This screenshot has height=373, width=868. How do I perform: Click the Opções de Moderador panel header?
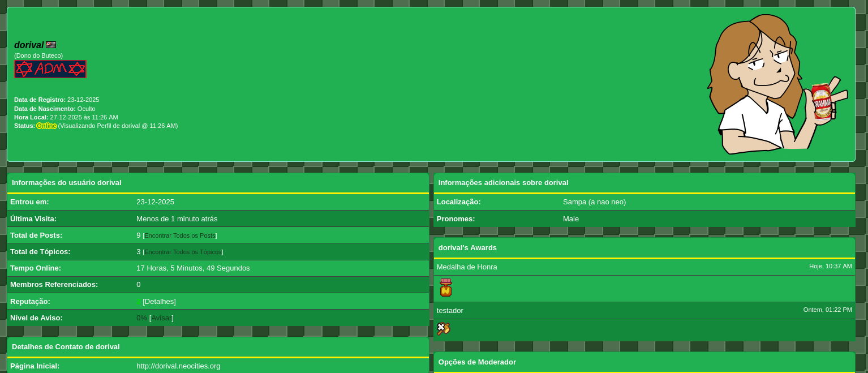click(477, 362)
